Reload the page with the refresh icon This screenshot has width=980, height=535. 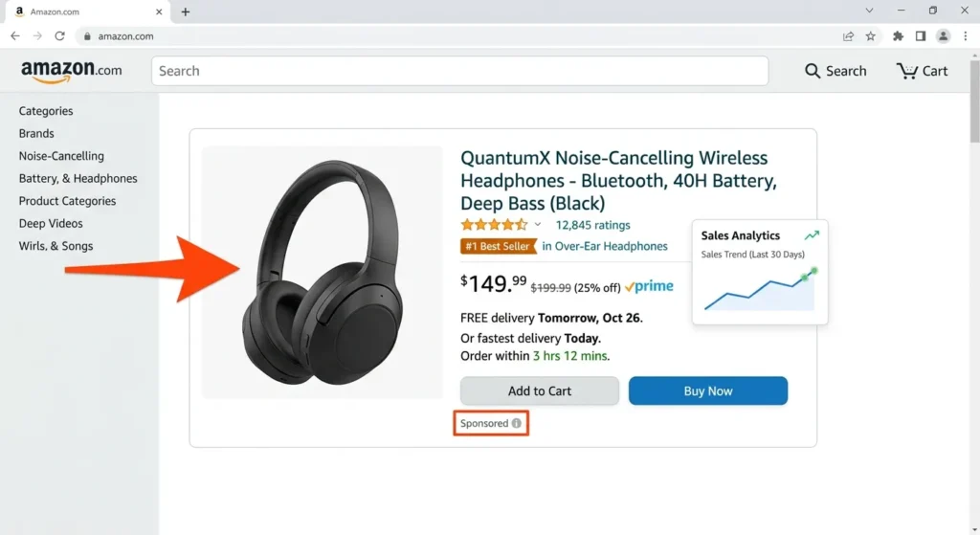pos(59,36)
